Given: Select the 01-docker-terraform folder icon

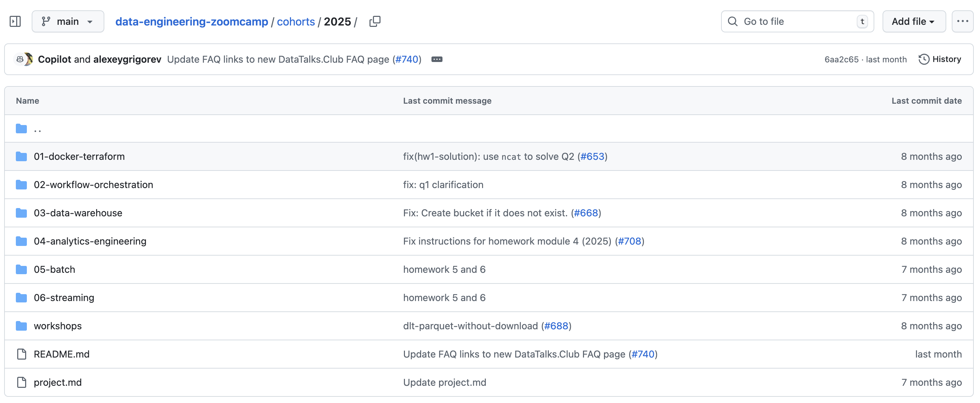Looking at the screenshot, I should click(21, 156).
